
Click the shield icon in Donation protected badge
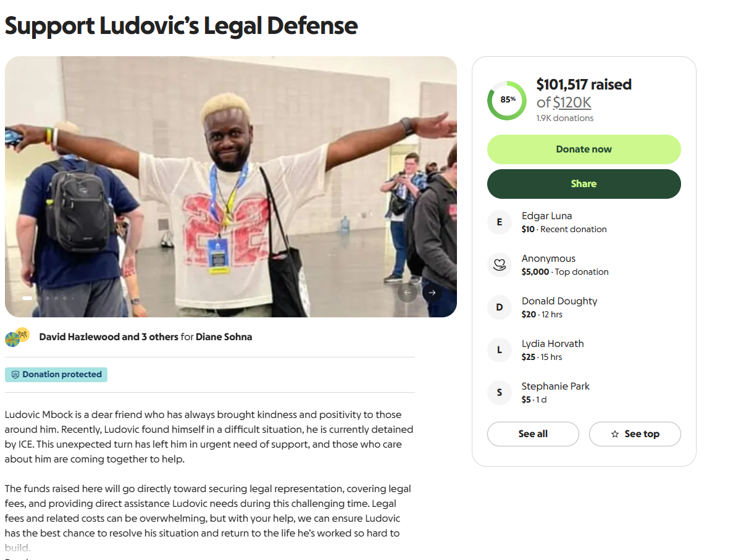15,375
